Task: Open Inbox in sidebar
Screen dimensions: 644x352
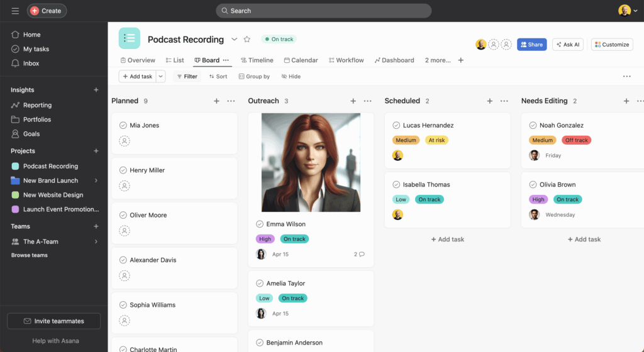Action: coord(25,63)
